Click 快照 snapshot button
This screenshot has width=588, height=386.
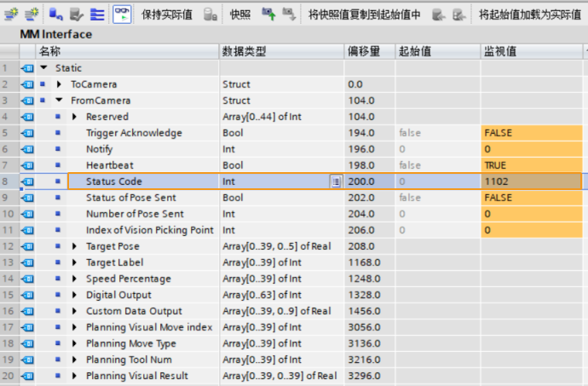(x=240, y=14)
